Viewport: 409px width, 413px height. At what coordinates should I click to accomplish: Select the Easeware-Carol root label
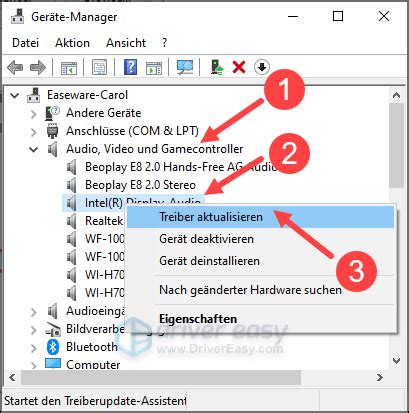(87, 95)
